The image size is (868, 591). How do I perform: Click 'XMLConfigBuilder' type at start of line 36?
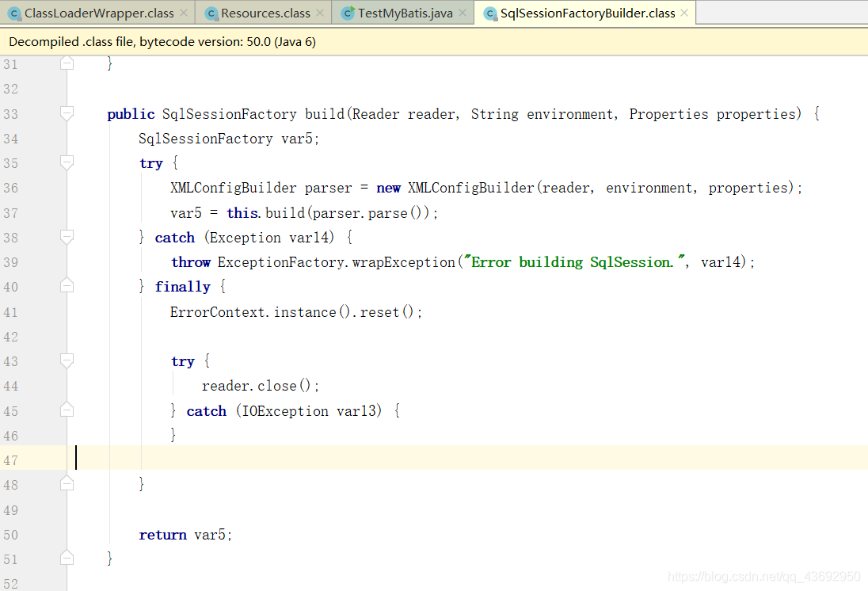tap(233, 189)
